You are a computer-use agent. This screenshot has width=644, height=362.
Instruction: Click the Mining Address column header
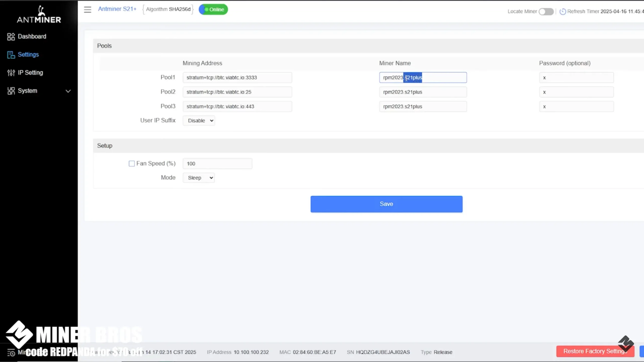pos(202,63)
